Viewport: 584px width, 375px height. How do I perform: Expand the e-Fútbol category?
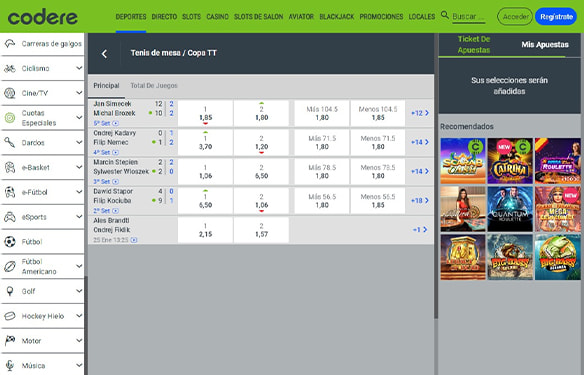(79, 192)
